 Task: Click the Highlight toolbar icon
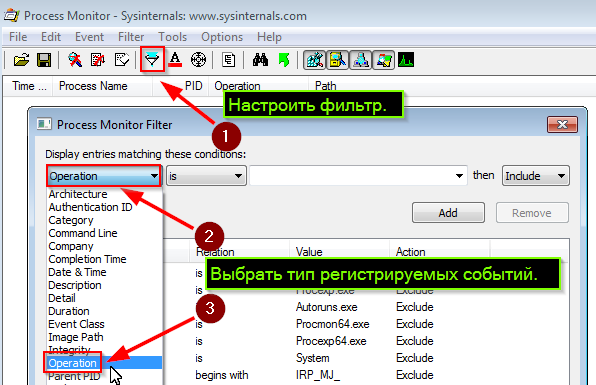pos(175,60)
